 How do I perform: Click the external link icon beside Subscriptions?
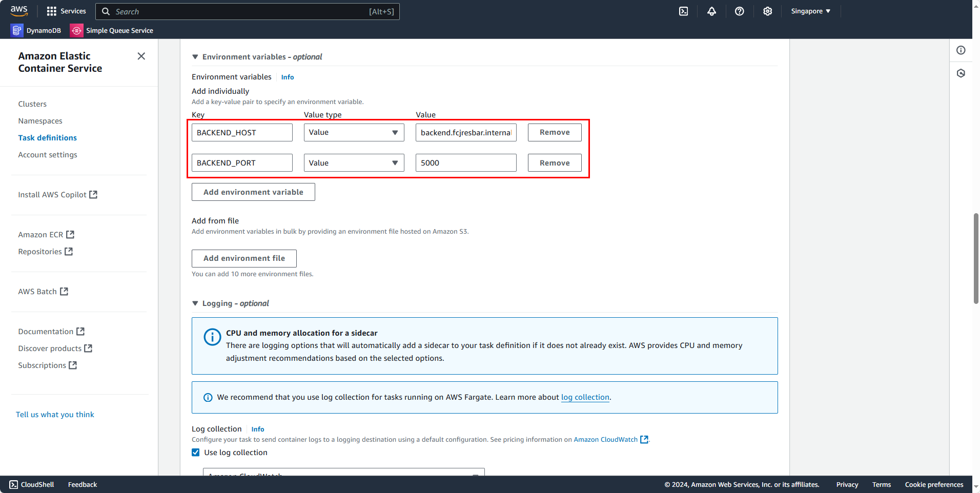tap(73, 365)
